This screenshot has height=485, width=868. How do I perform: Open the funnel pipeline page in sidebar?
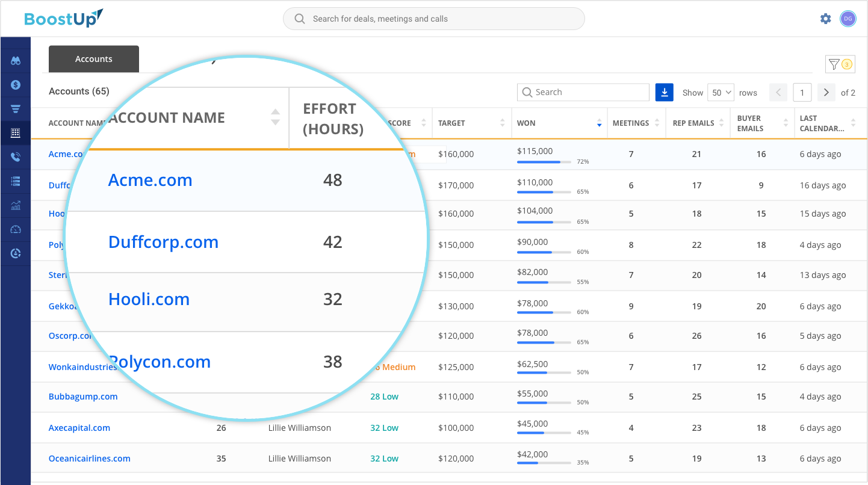[x=16, y=109]
